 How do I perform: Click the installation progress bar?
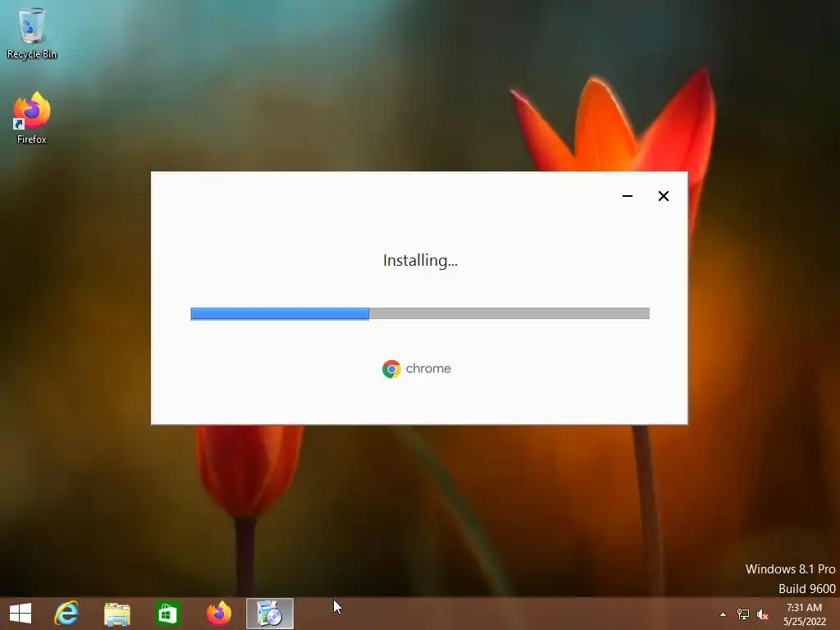[x=420, y=313]
